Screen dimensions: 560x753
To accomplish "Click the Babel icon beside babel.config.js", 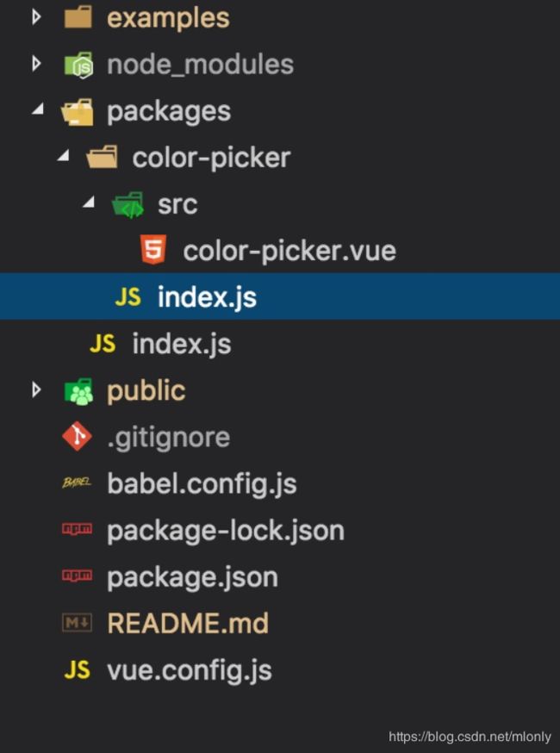I will click(x=77, y=482).
